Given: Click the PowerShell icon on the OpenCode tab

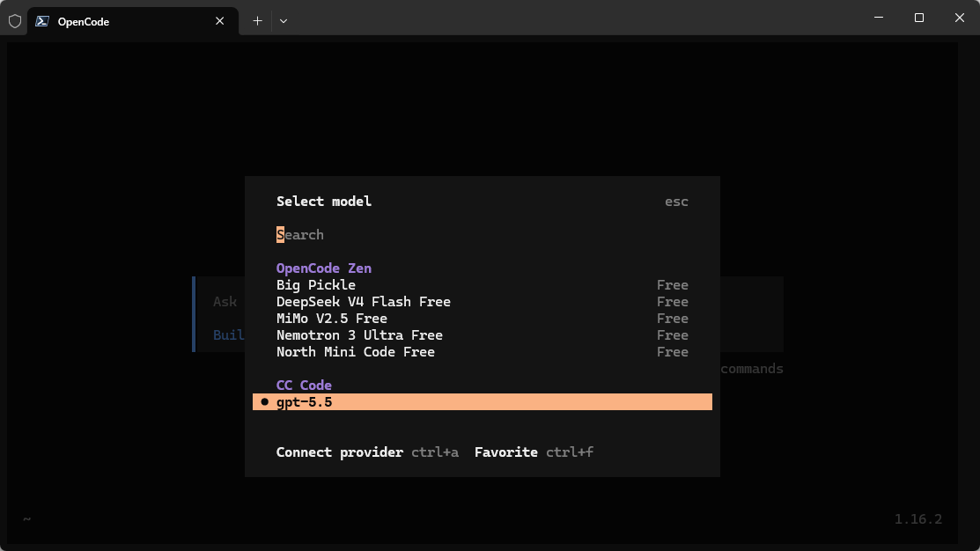Looking at the screenshot, I should 42,21.
